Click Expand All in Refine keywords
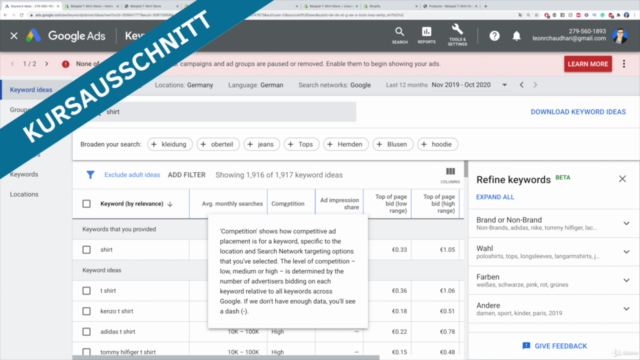640x360 pixels. pyautogui.click(x=495, y=197)
